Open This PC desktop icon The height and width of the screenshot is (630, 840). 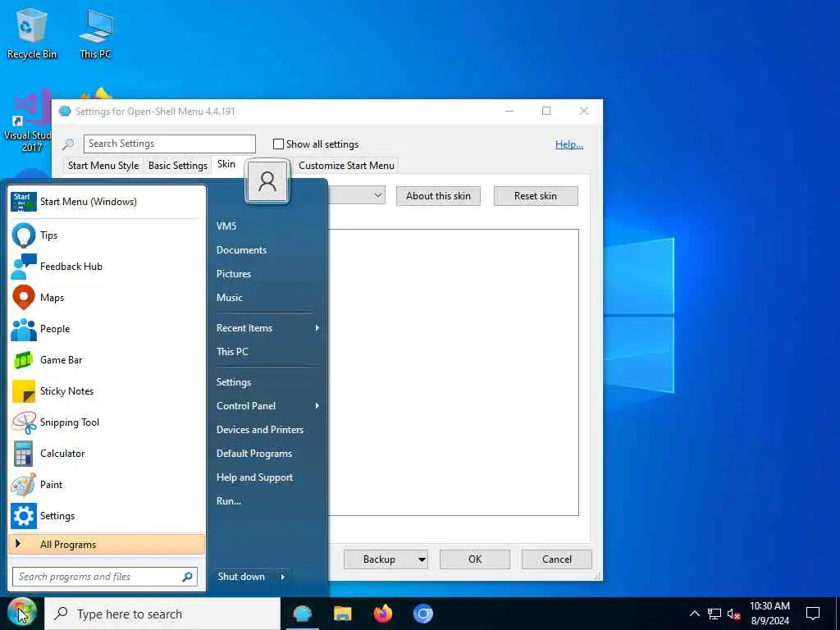[x=96, y=33]
